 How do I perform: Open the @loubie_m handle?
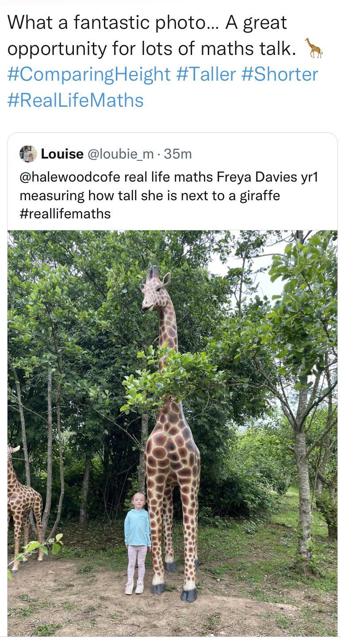(x=121, y=154)
